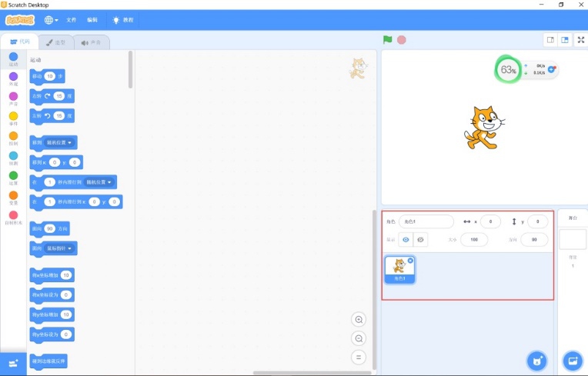Select the yellow 事件 events category
The image size is (588, 376).
[x=13, y=118]
